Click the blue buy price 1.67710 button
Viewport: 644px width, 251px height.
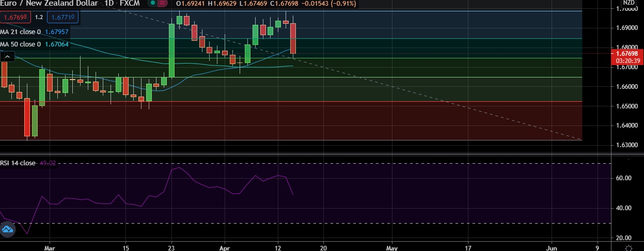click(63, 18)
